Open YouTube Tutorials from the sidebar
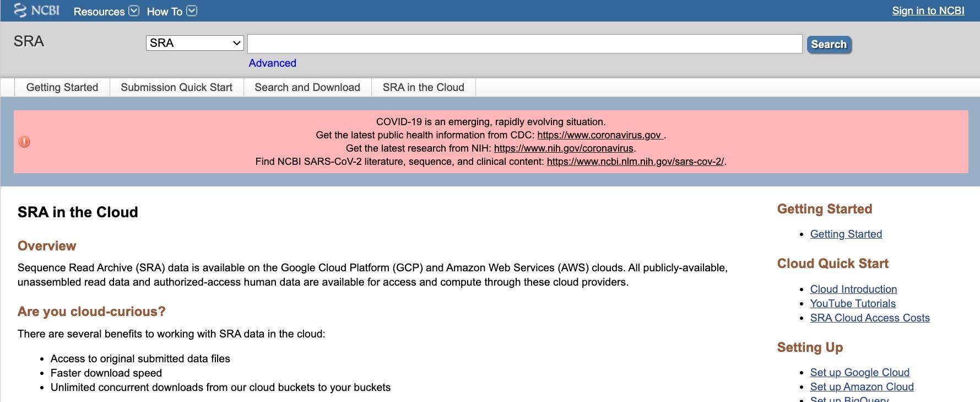The image size is (980, 402). pos(853,303)
